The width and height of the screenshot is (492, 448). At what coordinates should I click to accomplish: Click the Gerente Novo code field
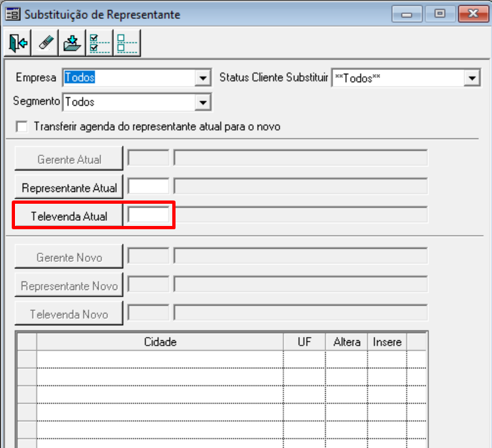[x=148, y=255]
